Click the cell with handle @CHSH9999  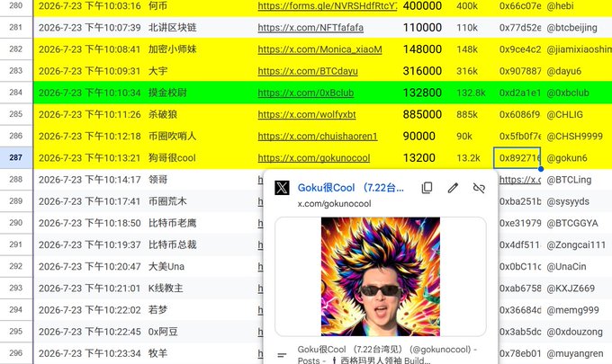[574, 137]
